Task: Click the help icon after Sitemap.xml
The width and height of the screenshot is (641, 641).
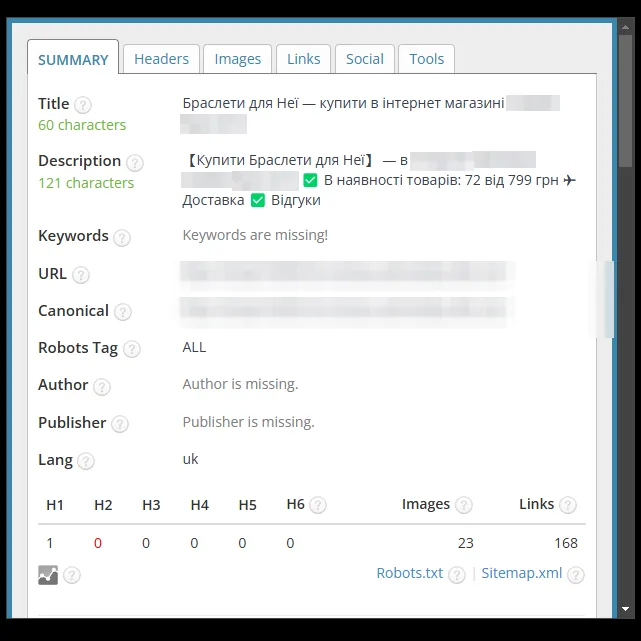Action: (576, 575)
